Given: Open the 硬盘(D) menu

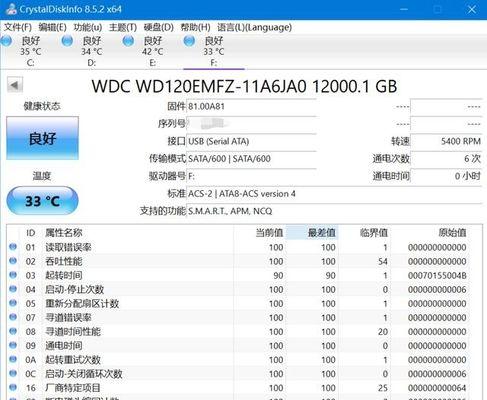Looking at the screenshot, I should (x=158, y=27).
